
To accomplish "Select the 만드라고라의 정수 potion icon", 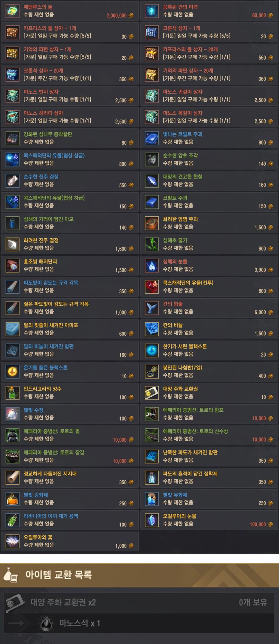I will 12,393.
